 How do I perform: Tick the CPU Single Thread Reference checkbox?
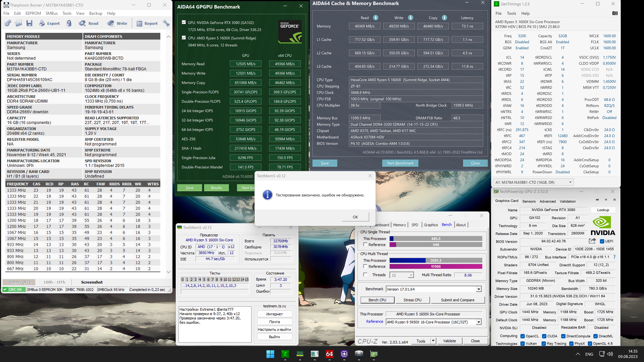click(365, 245)
